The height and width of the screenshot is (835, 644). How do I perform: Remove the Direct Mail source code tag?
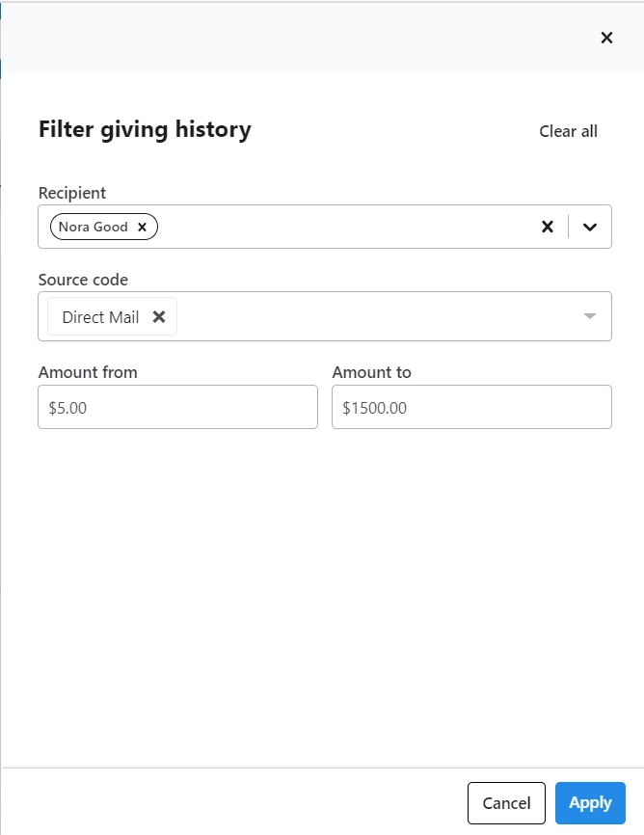pyautogui.click(x=160, y=315)
